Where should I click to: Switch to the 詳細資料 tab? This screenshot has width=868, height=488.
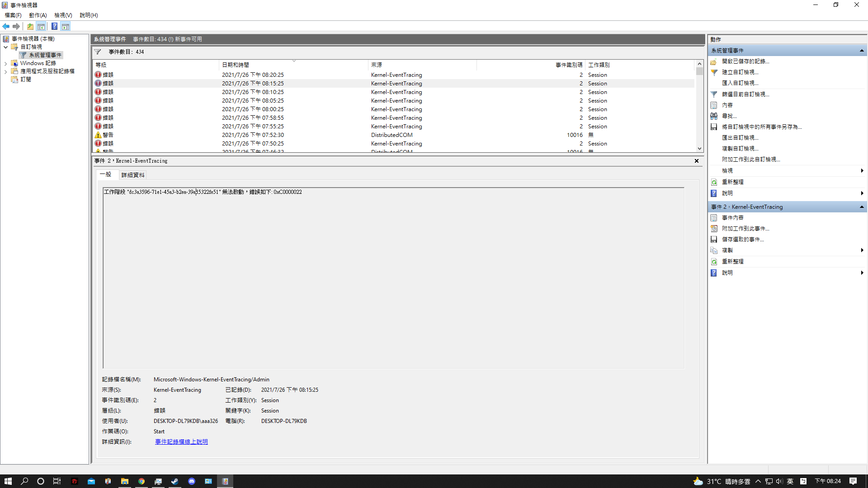[x=133, y=175]
